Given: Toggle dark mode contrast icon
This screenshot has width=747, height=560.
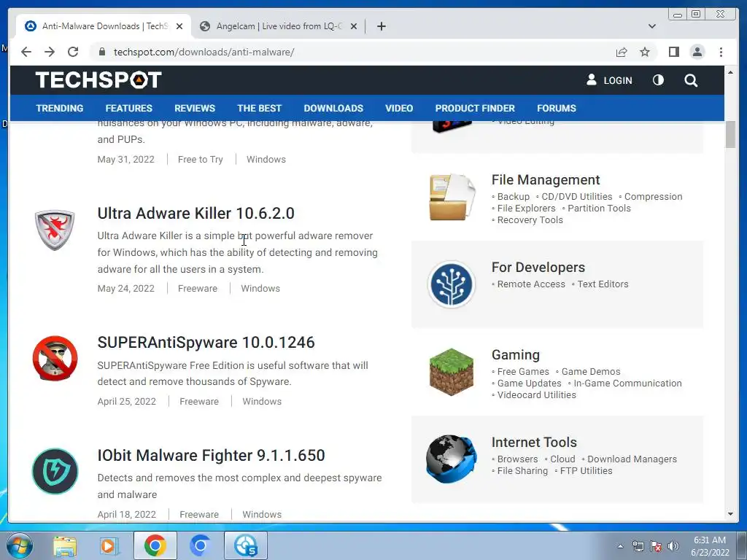Looking at the screenshot, I should (x=658, y=80).
